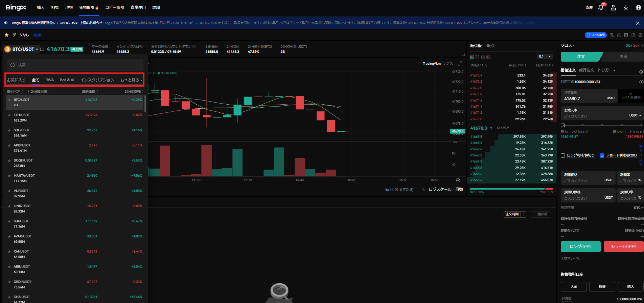Open the notifications bell icon
Screen dimensions: 644x303
coord(601,7)
